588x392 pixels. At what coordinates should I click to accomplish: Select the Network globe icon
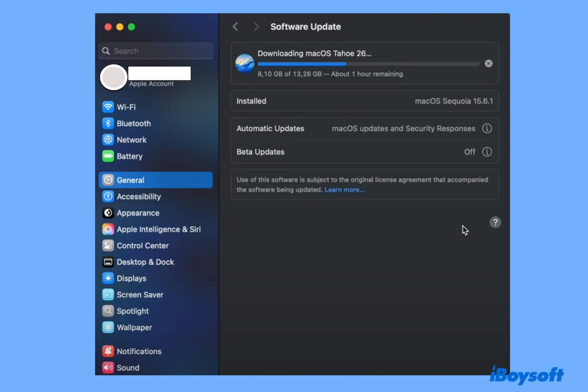(x=108, y=140)
